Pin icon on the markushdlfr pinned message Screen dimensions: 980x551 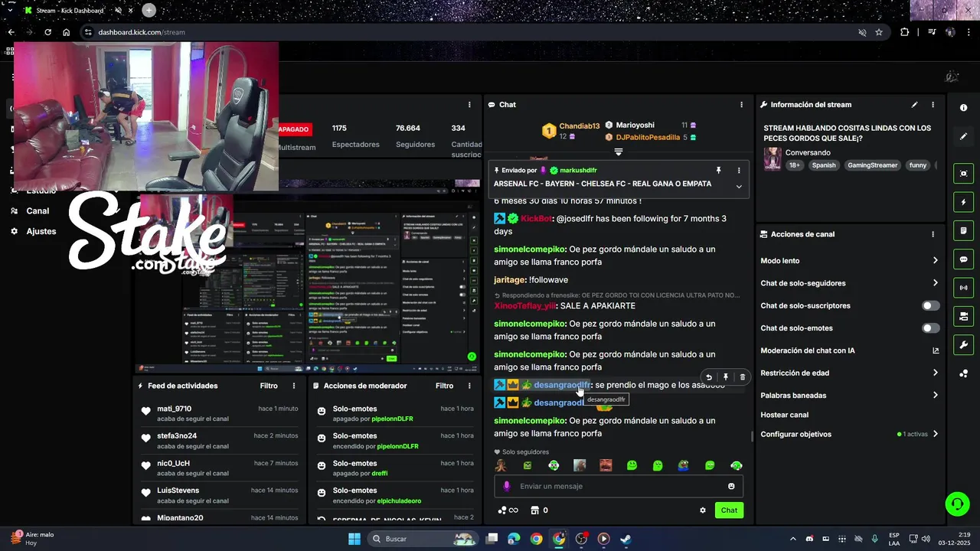click(x=718, y=171)
